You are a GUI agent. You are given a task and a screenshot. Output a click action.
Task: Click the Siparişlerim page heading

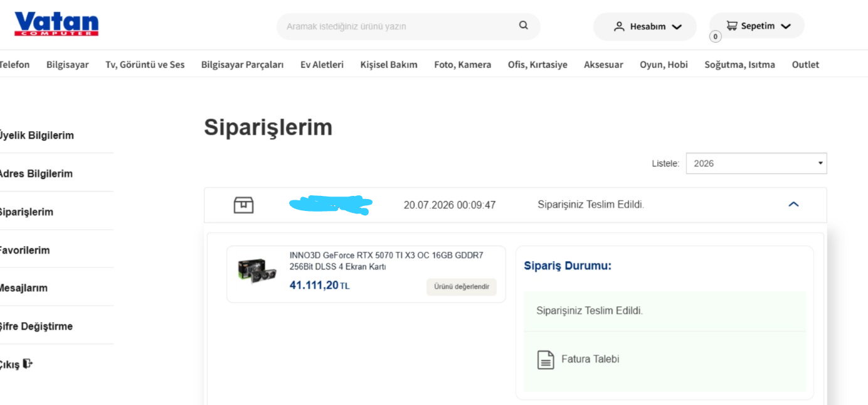point(268,127)
